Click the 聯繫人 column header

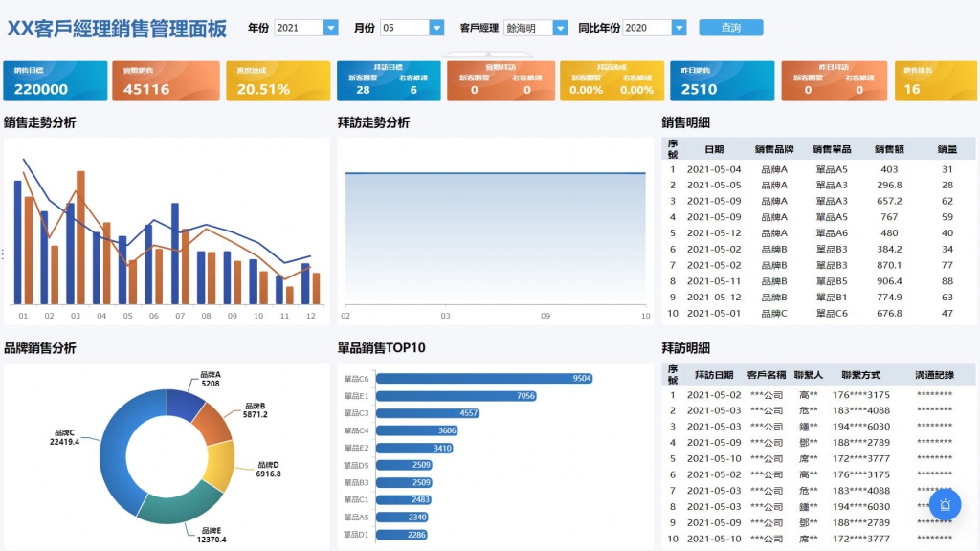(x=808, y=375)
